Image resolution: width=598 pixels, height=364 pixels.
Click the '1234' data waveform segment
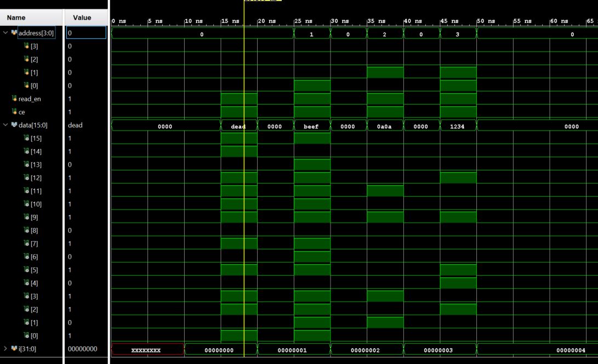pyautogui.click(x=458, y=126)
